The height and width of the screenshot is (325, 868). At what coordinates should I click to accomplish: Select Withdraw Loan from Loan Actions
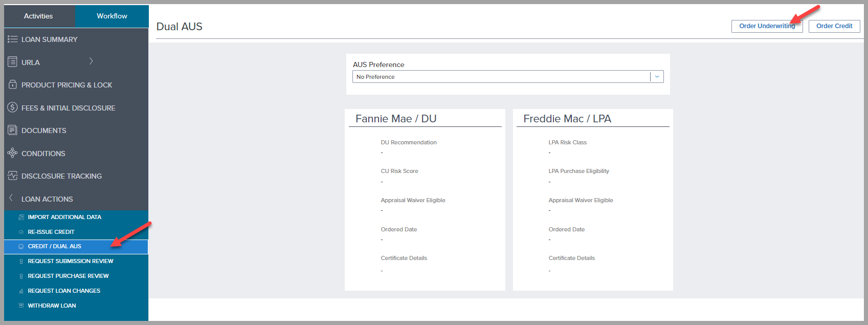[x=52, y=306]
